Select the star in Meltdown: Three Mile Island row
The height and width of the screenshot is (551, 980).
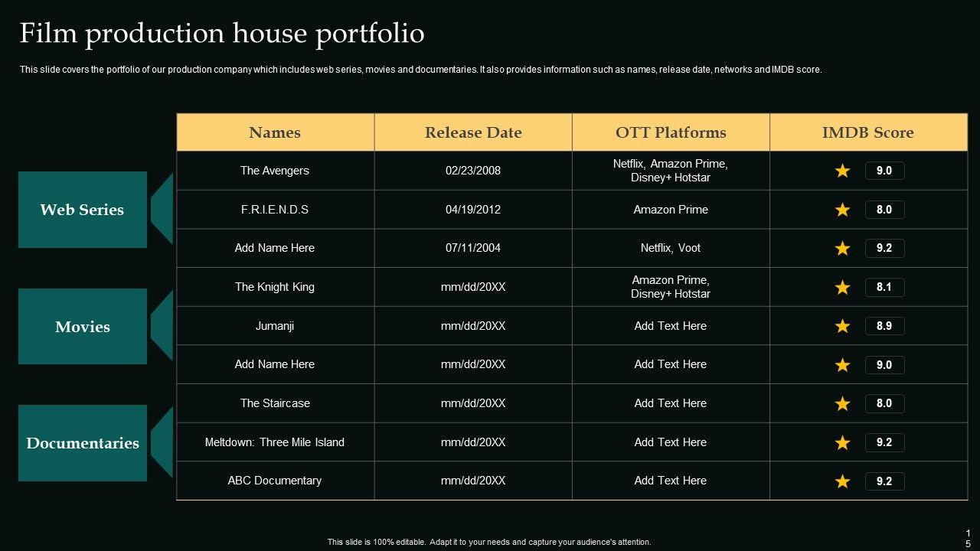842,442
